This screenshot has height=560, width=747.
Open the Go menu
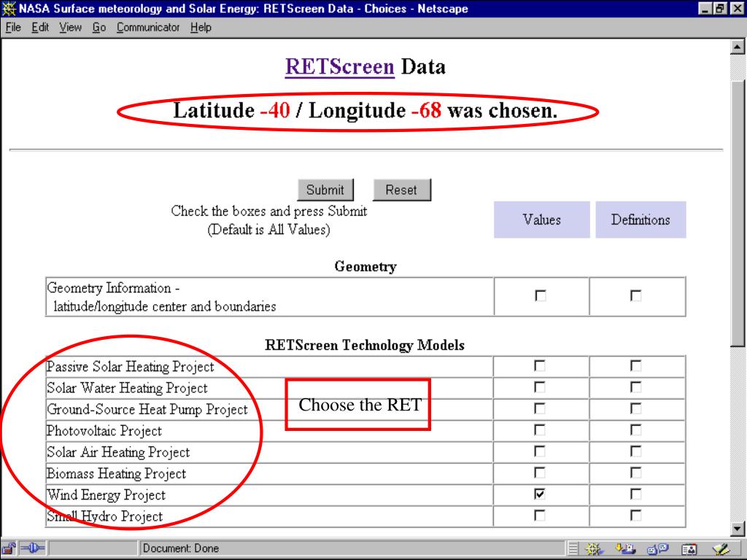(x=99, y=28)
